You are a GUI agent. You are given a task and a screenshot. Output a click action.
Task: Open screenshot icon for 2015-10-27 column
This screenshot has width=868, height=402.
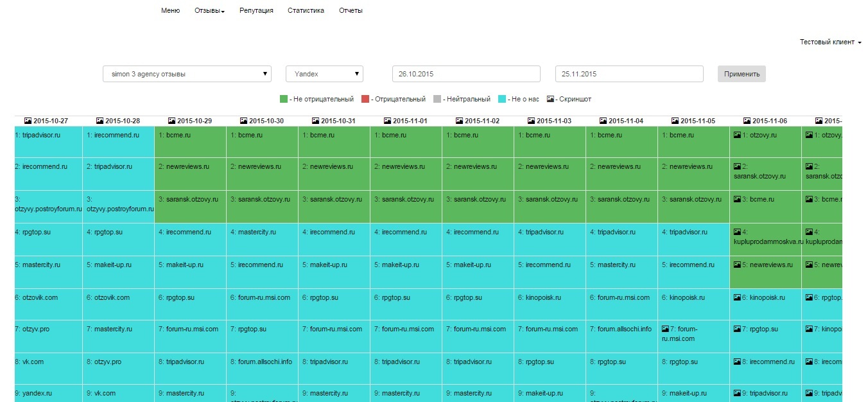coord(28,121)
